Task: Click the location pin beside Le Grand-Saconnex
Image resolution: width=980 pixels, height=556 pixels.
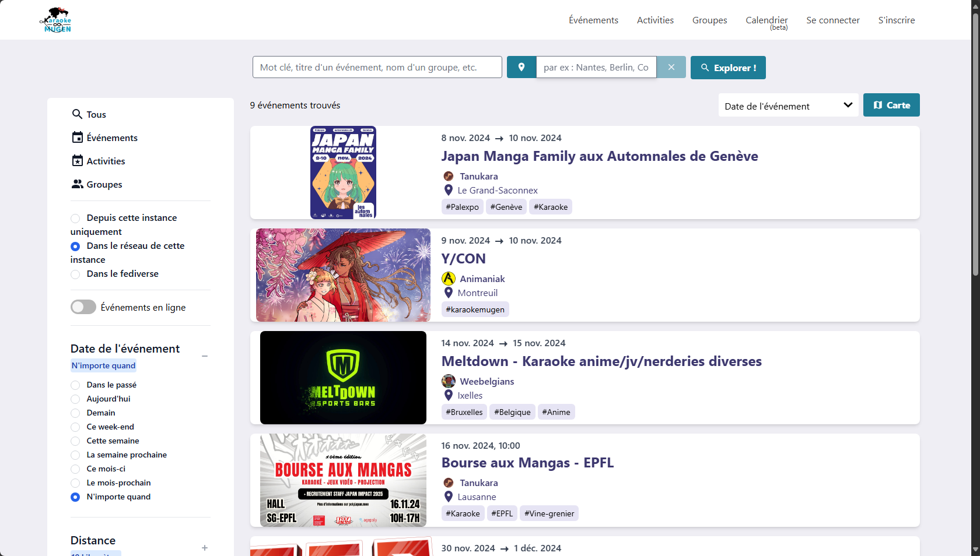Action: pyautogui.click(x=449, y=190)
